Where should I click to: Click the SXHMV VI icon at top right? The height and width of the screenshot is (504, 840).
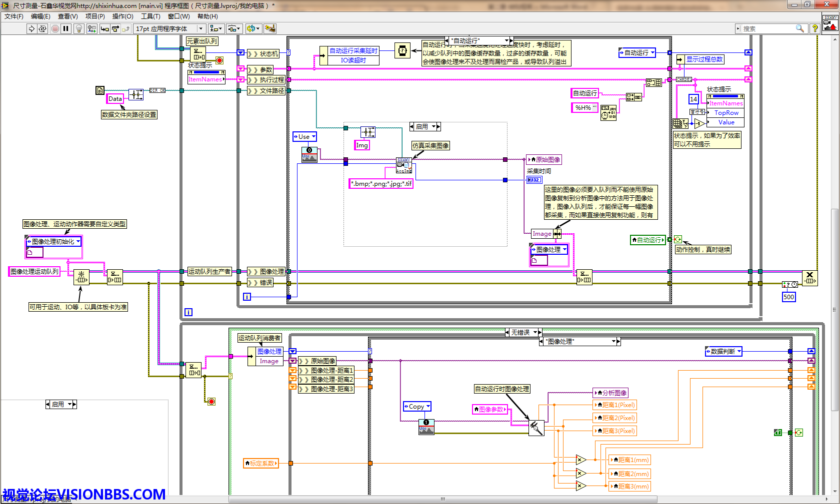pos(830,23)
